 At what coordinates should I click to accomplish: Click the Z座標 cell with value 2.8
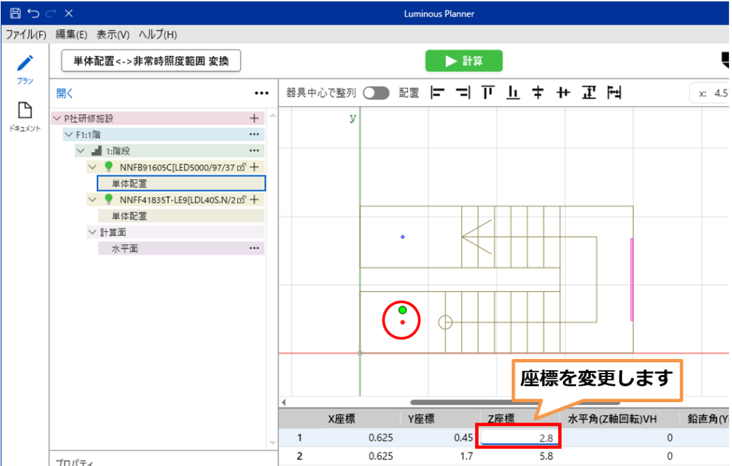(519, 437)
